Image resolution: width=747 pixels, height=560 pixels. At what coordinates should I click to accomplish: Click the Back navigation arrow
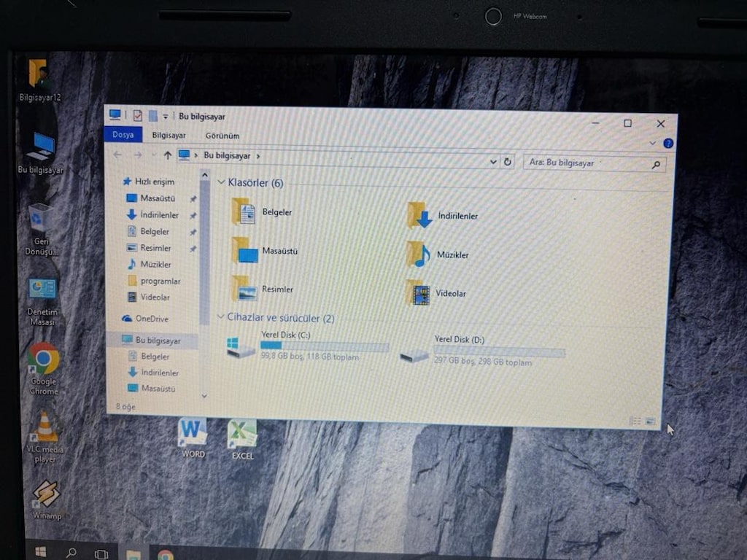click(x=117, y=155)
